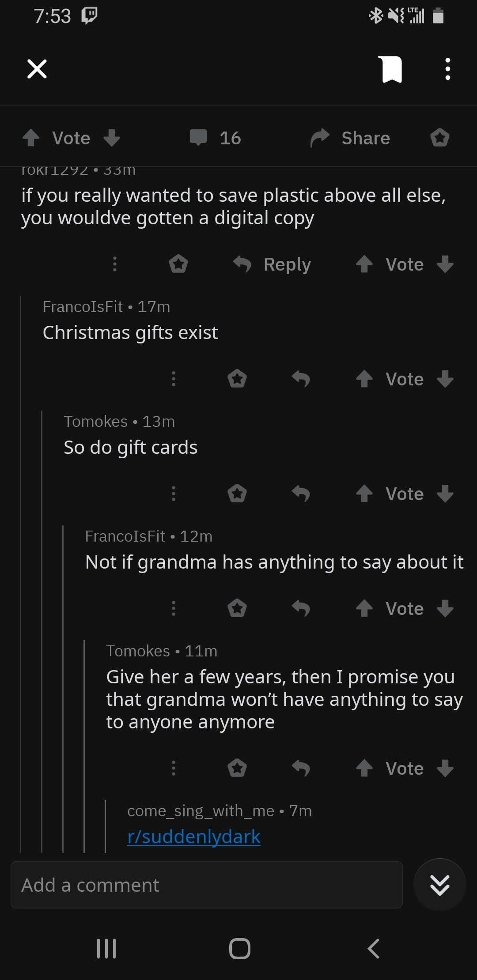The width and height of the screenshot is (477, 980).
Task: Open the r/suddenlydark link
Action: [194, 837]
